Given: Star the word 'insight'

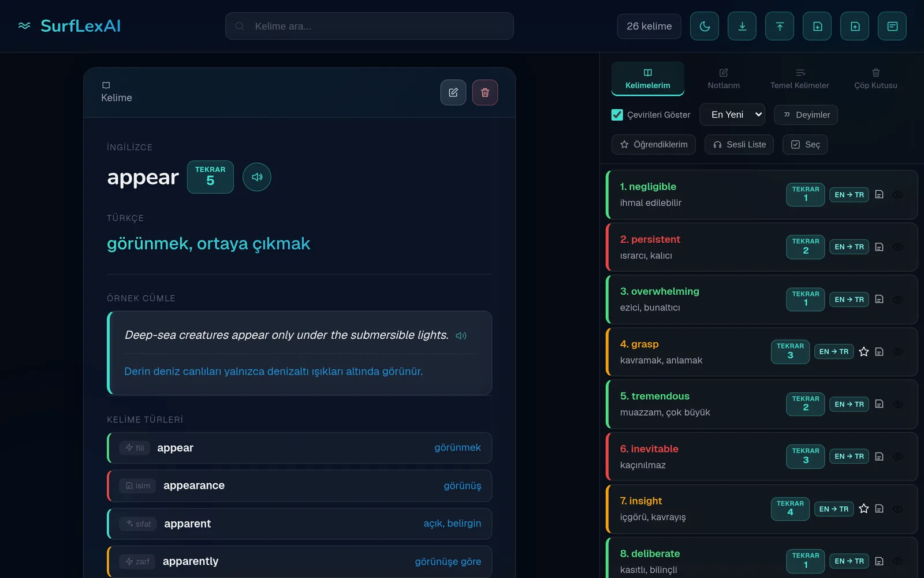Looking at the screenshot, I should 863,509.
